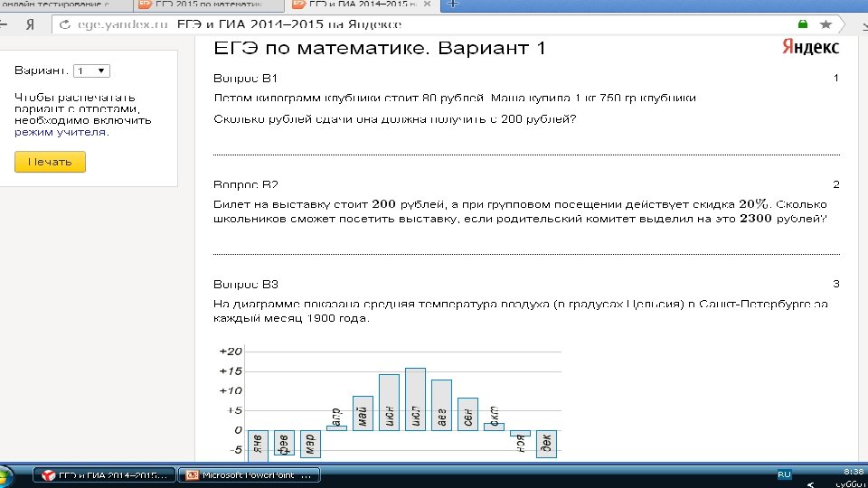
Task: Click the system clock showing 8:38
Action: click(x=853, y=472)
